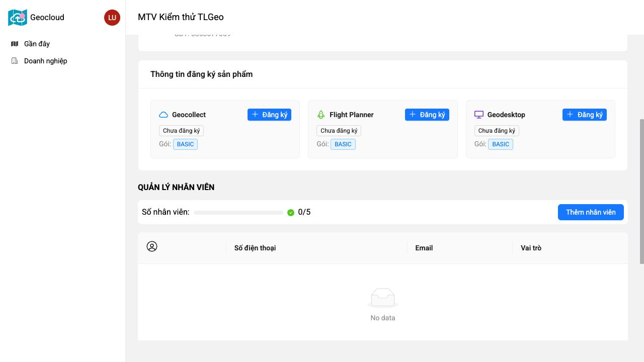This screenshot has width=644, height=362.
Task: Click the Số điện thoại column header
Action: pyautogui.click(x=255, y=248)
